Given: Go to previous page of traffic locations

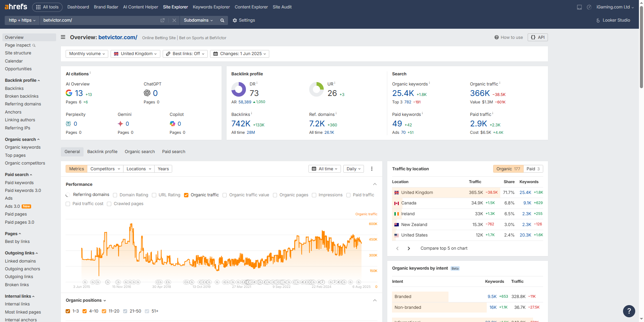Looking at the screenshot, I should pos(397,248).
